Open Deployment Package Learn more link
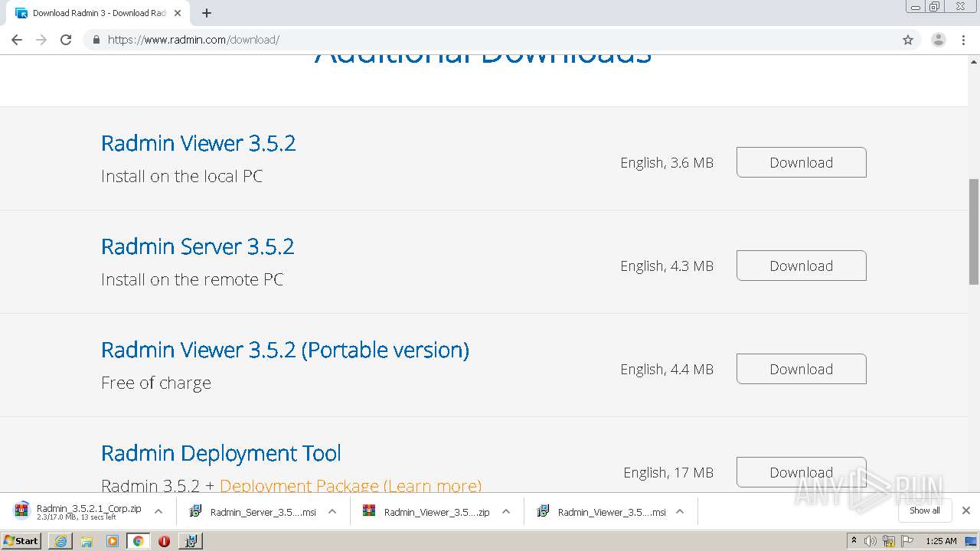The width and height of the screenshot is (980, 551). tap(351, 486)
